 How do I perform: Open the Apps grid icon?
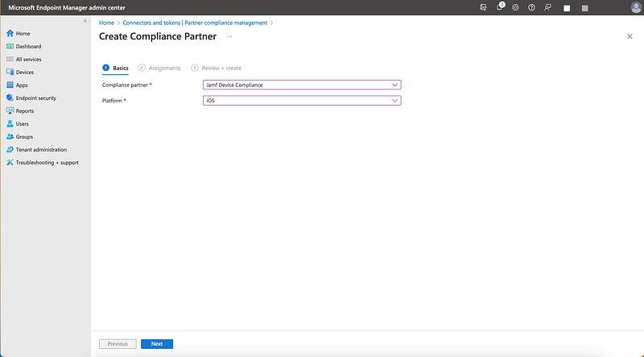tap(10, 85)
